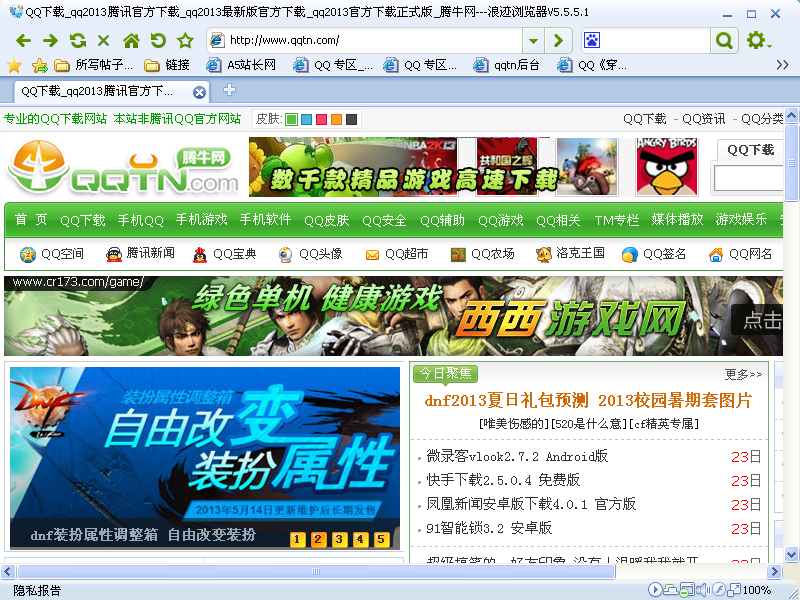Expand the address bar history dropdown
Screen dimensions: 800x600
click(x=533, y=40)
